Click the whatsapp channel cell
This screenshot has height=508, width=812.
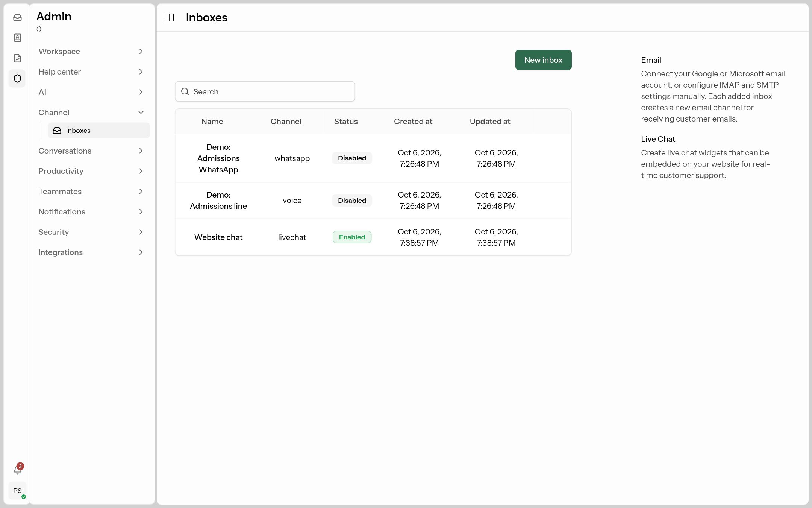(x=292, y=158)
